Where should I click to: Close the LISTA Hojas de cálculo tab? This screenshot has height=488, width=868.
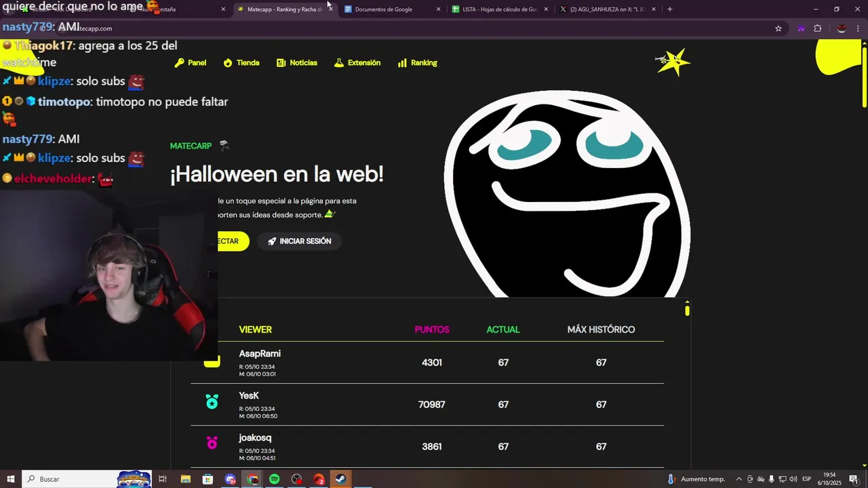[x=546, y=9]
